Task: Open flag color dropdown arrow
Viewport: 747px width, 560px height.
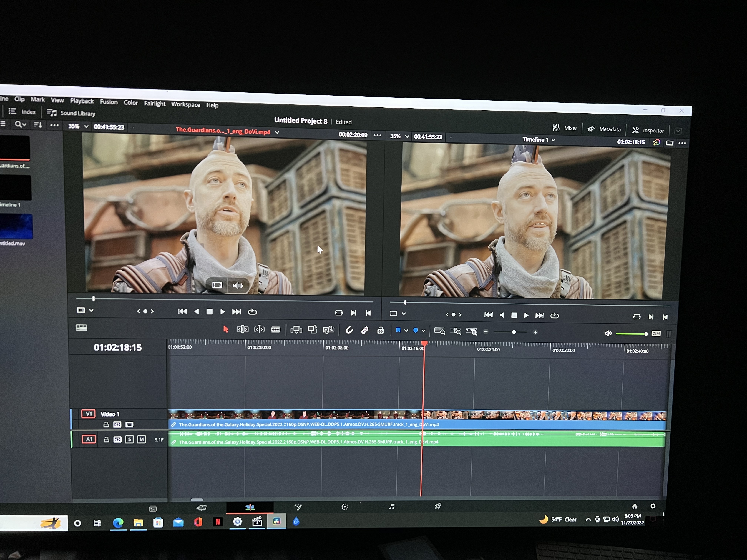Action: (406, 331)
